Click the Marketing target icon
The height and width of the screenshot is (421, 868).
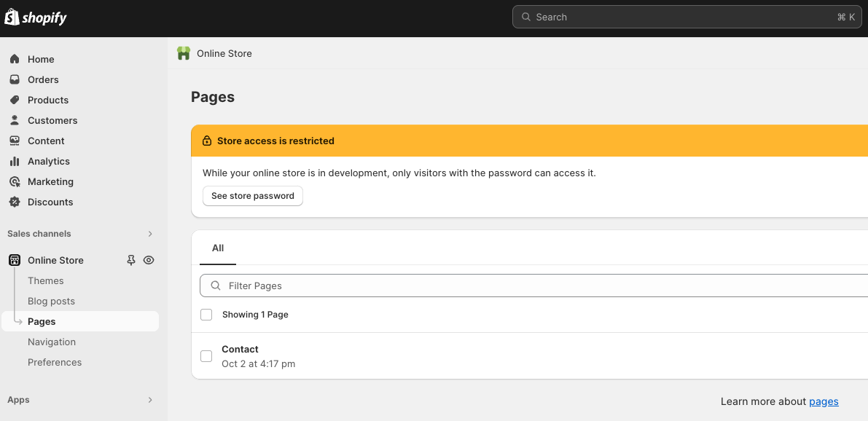(x=15, y=181)
